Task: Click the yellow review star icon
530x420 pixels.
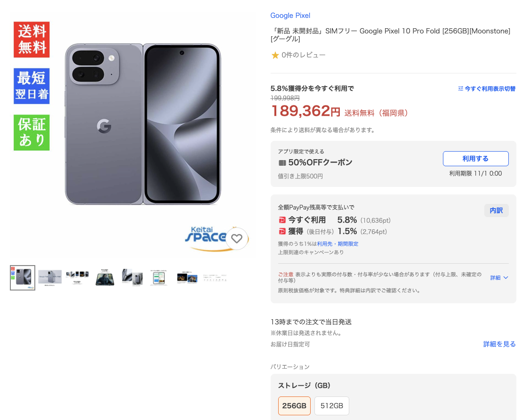Action: (275, 55)
